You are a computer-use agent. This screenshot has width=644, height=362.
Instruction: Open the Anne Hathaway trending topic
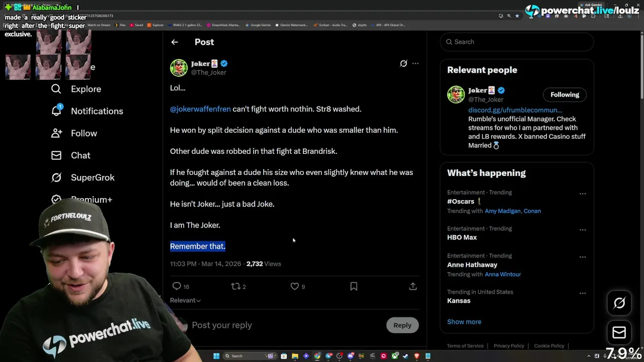click(x=472, y=264)
